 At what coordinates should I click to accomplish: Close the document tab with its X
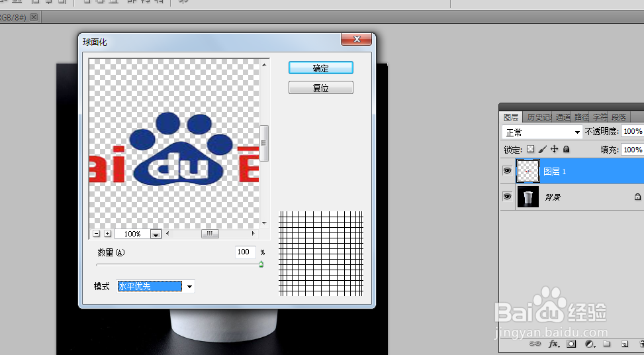coord(34,17)
